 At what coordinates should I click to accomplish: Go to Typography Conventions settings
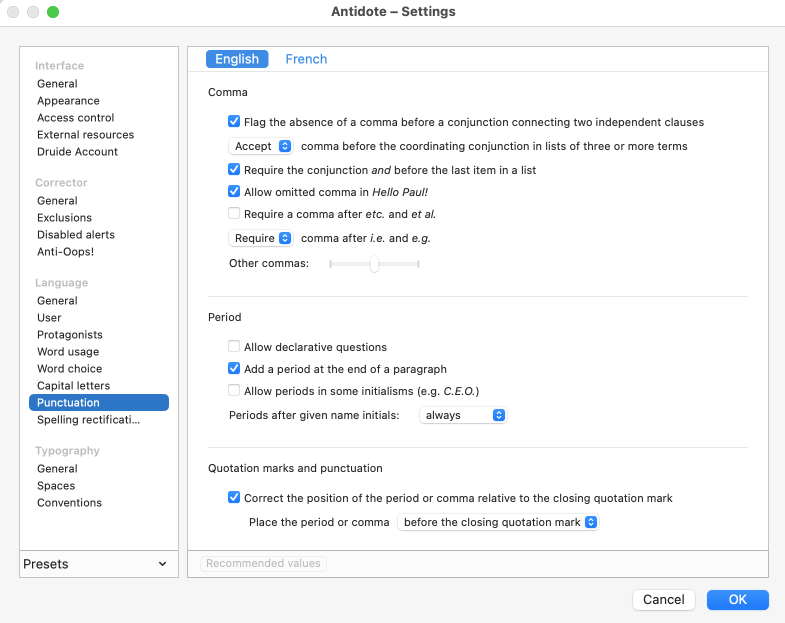coord(69,503)
